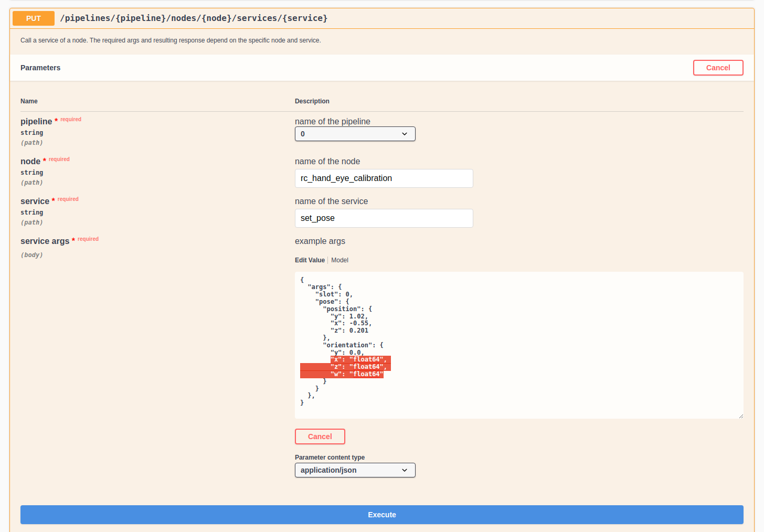
Task: Open the pipeline name dropdown
Action: coord(355,134)
